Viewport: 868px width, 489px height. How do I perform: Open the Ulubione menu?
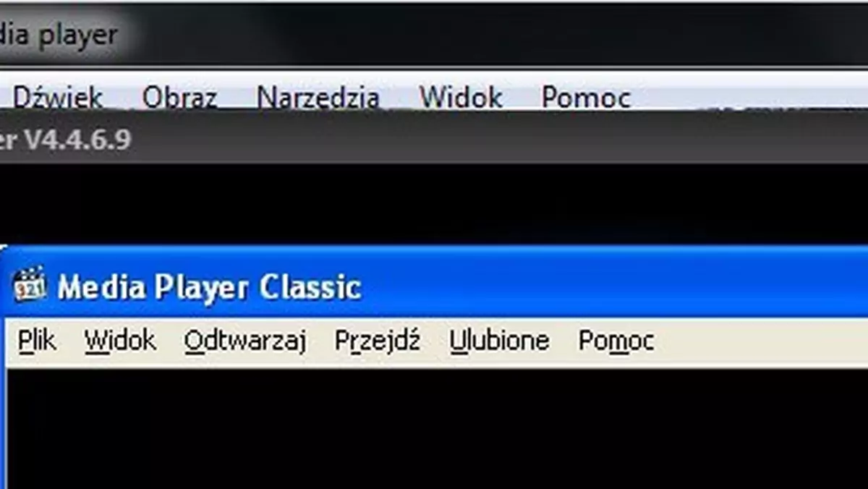pyautogui.click(x=499, y=340)
